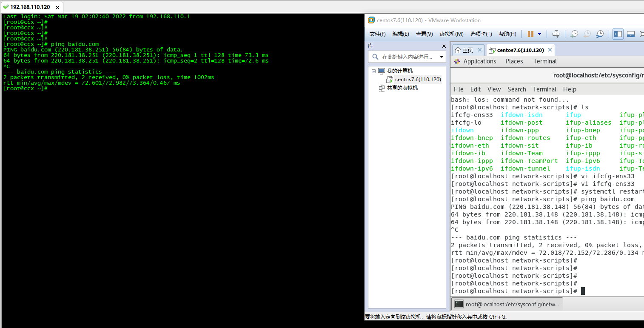Click ifdown-isdn in the ls listing
This screenshot has height=328, width=644.
521,115
